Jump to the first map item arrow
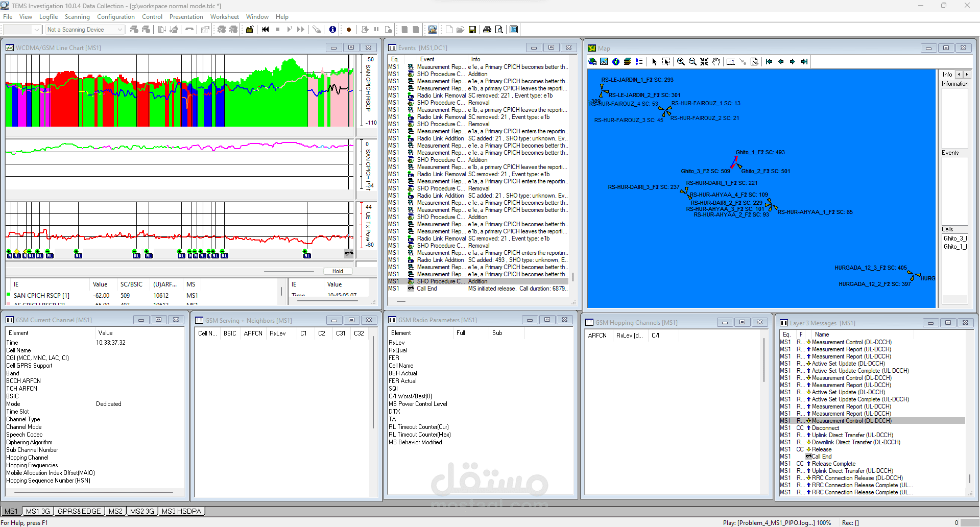Viewport: 980px width, 527px height. 769,62
